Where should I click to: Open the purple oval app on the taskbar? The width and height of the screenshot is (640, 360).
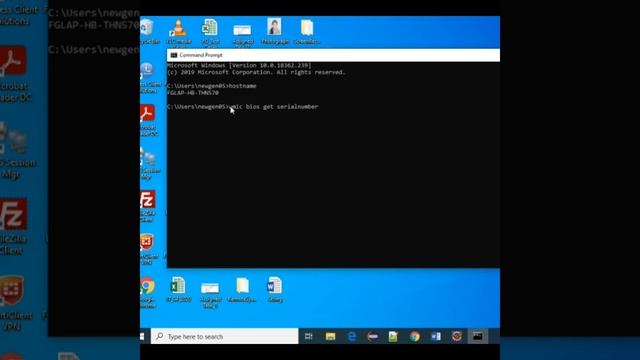pos(372,336)
